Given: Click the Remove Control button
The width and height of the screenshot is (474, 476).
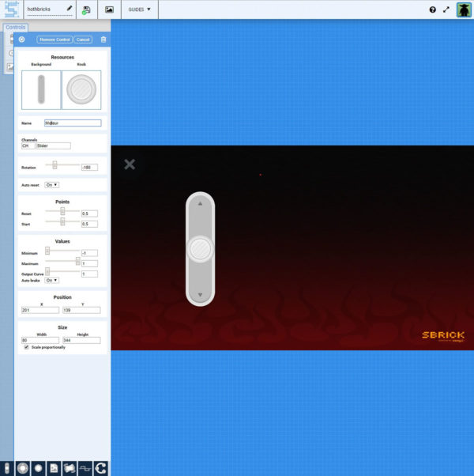Looking at the screenshot, I should [54, 40].
